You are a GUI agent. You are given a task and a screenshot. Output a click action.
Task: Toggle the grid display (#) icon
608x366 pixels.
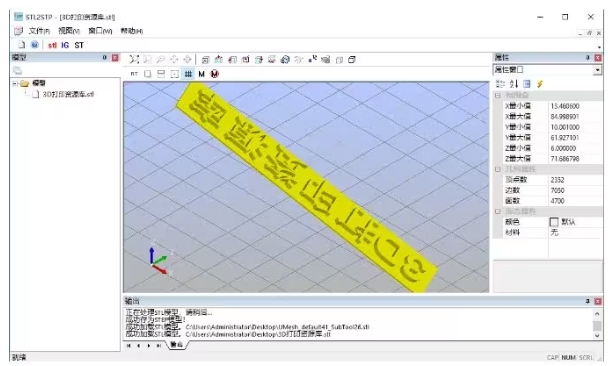click(188, 74)
